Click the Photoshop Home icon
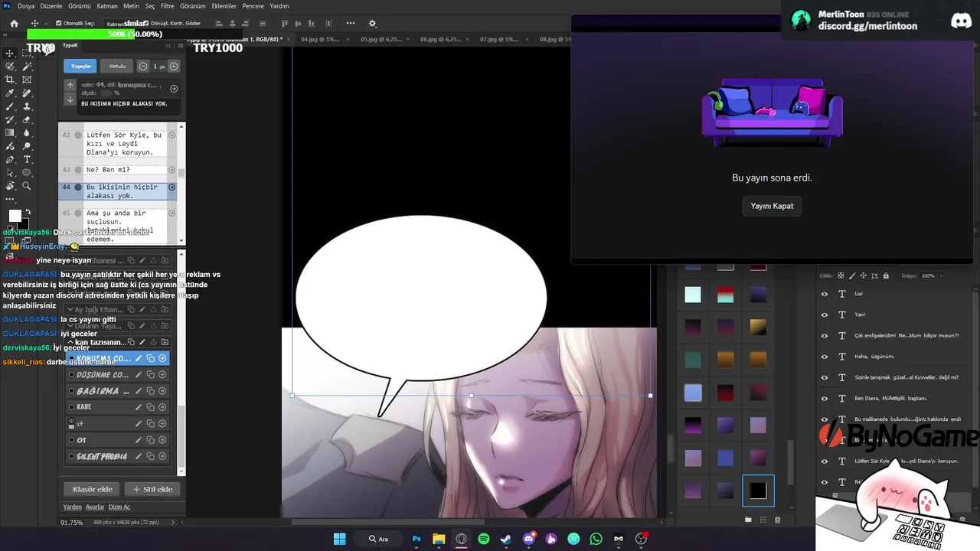The height and width of the screenshot is (551, 980). pos(14,24)
